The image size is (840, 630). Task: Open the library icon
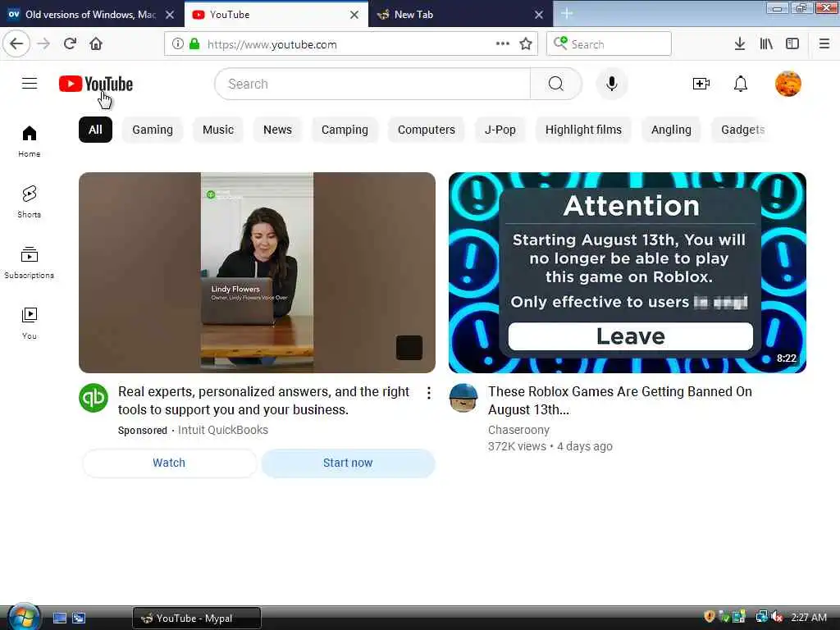766,44
